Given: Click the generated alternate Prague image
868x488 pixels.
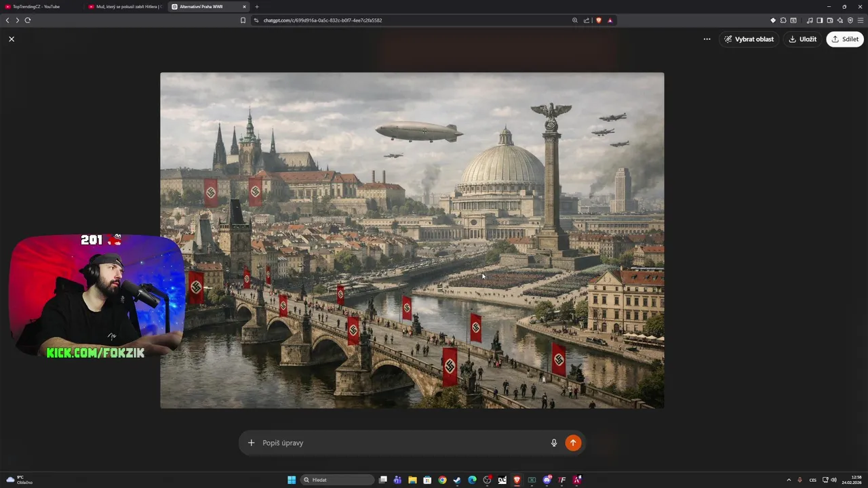Looking at the screenshot, I should [412, 241].
